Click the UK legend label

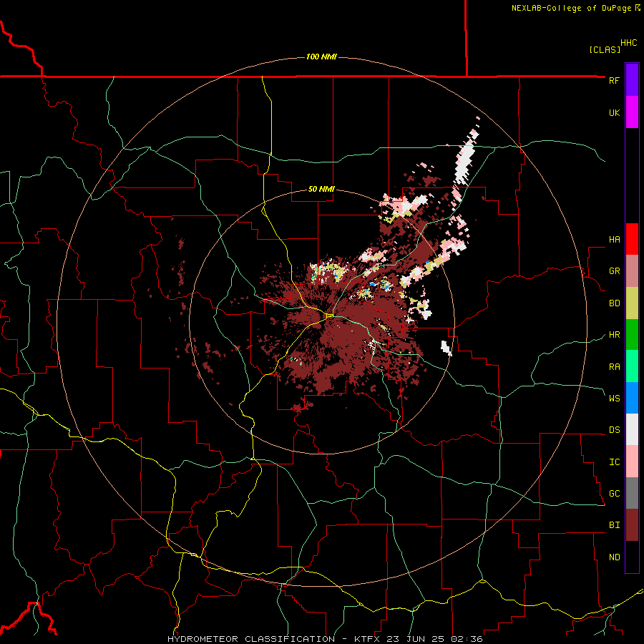(614, 112)
